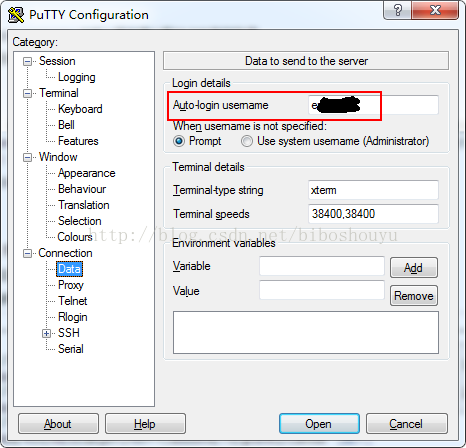
Task: Collapse the Terminal tree node
Action: (x=27, y=93)
